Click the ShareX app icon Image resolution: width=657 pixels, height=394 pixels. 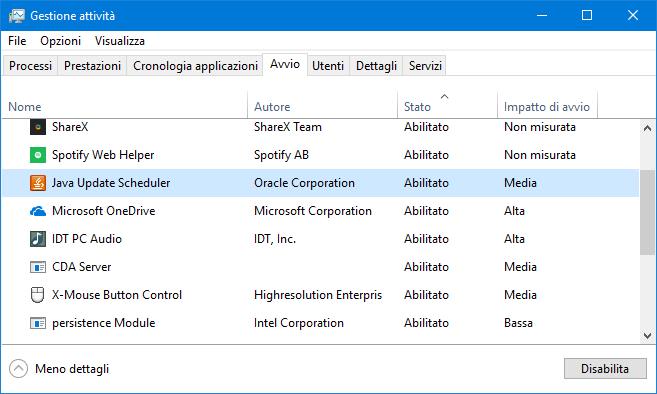pos(38,127)
